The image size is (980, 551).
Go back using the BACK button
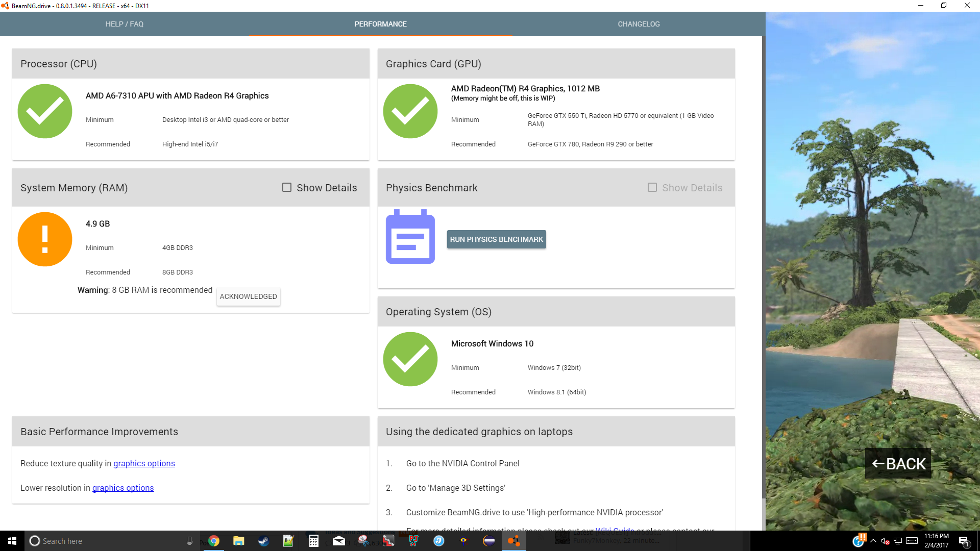coord(898,464)
